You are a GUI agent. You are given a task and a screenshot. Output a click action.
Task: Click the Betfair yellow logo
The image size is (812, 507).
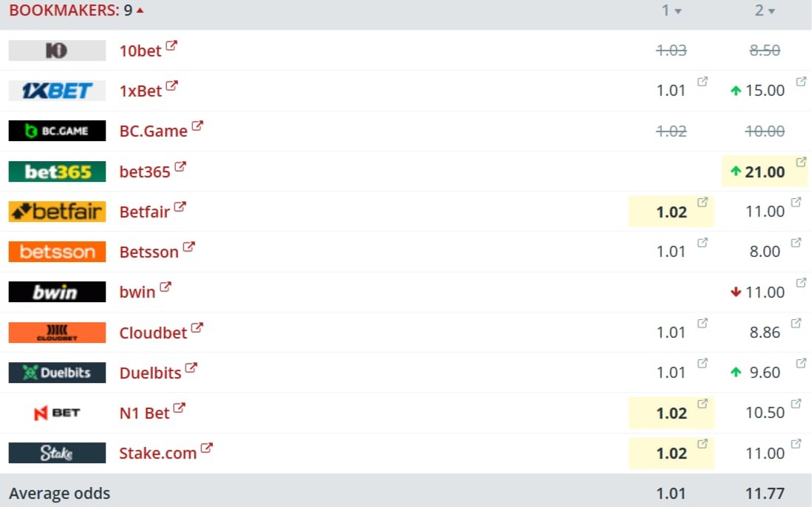click(x=57, y=212)
